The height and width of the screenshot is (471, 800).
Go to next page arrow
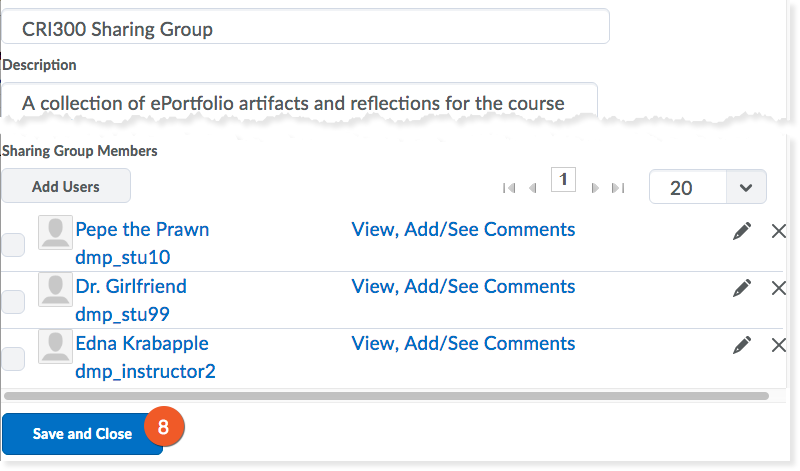596,187
